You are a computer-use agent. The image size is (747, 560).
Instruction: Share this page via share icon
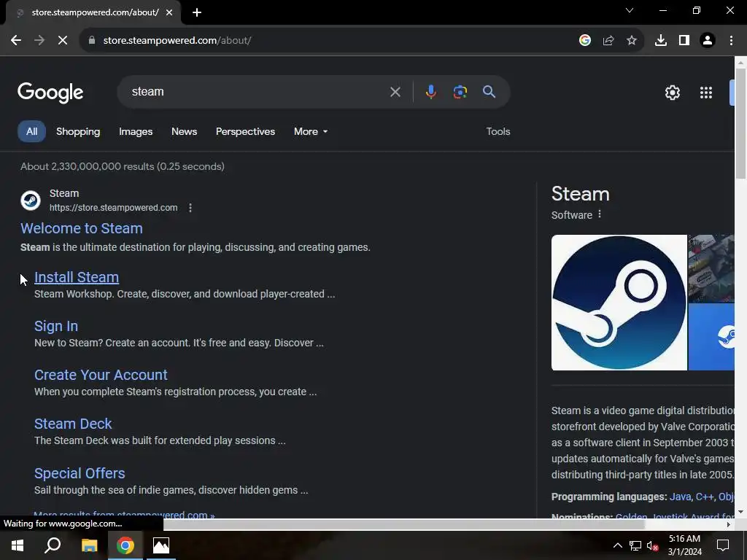(608, 41)
